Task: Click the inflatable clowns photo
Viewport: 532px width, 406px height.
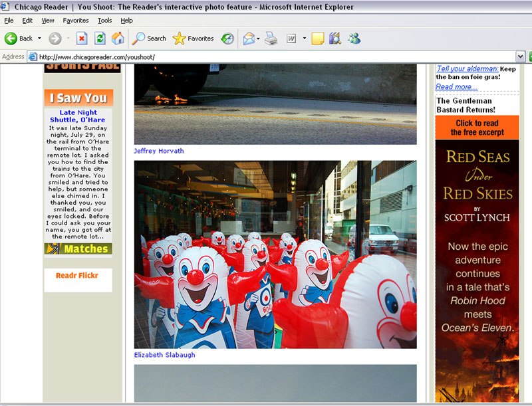Action: [275, 254]
